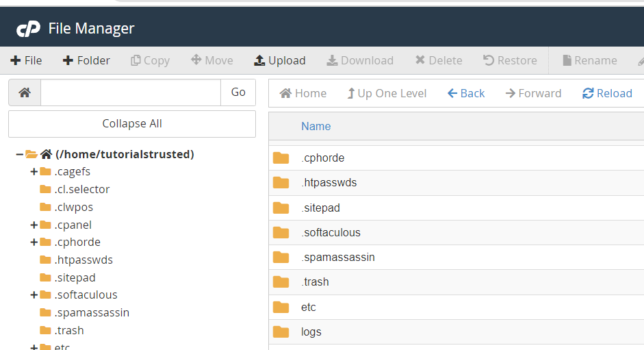
Task: Create a new file with +File
Action: pyautogui.click(x=26, y=60)
